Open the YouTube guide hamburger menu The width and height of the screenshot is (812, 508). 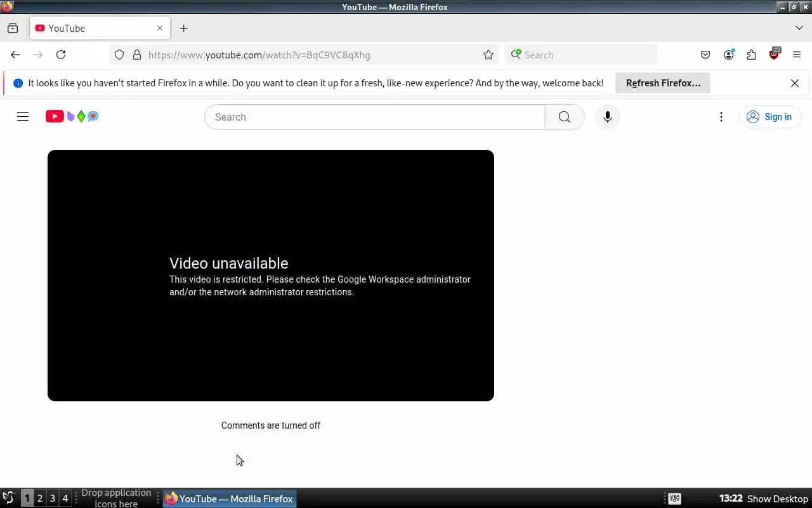23,117
